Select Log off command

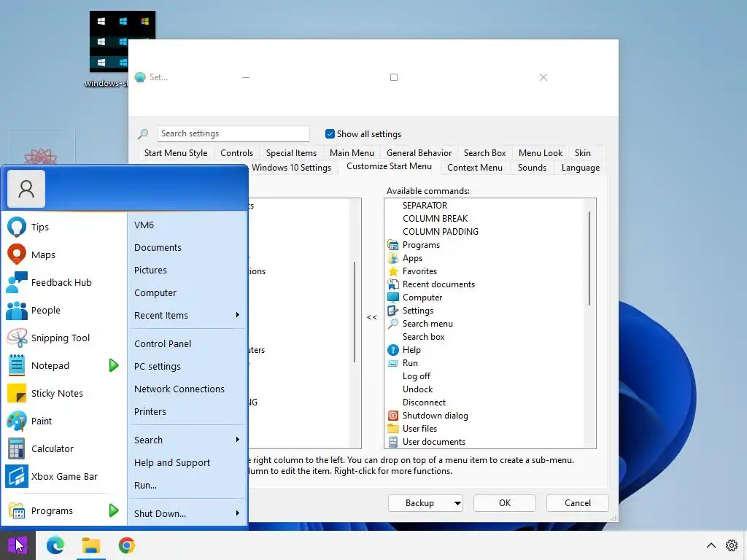(416, 376)
